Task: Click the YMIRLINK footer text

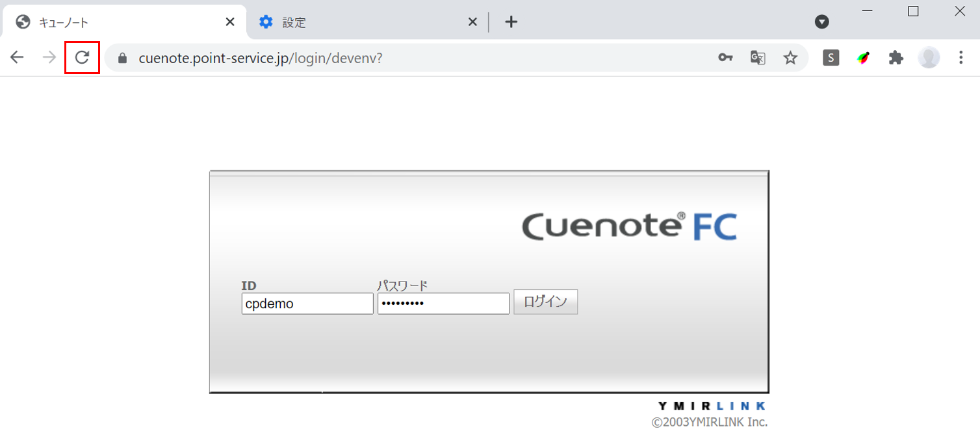Action: [711, 404]
